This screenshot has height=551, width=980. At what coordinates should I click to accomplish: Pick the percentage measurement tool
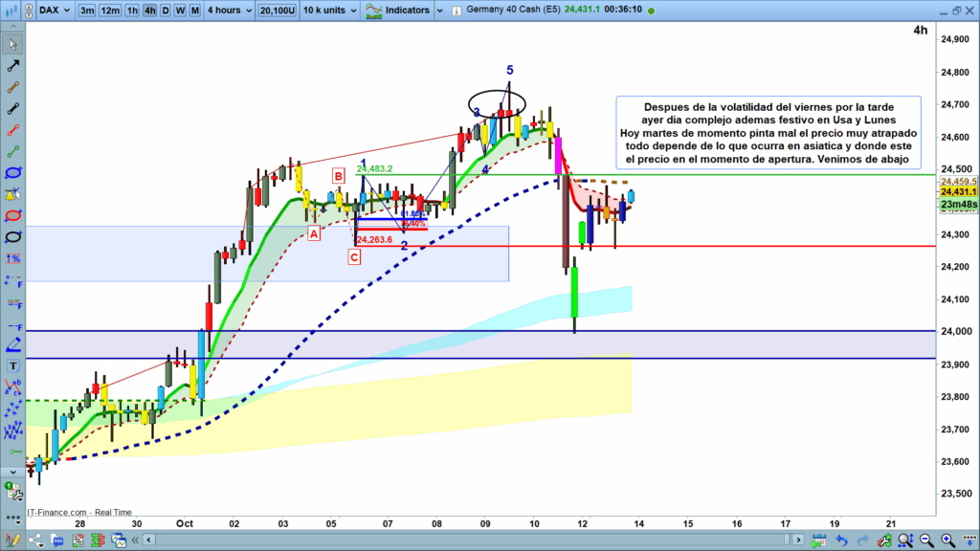point(13,259)
